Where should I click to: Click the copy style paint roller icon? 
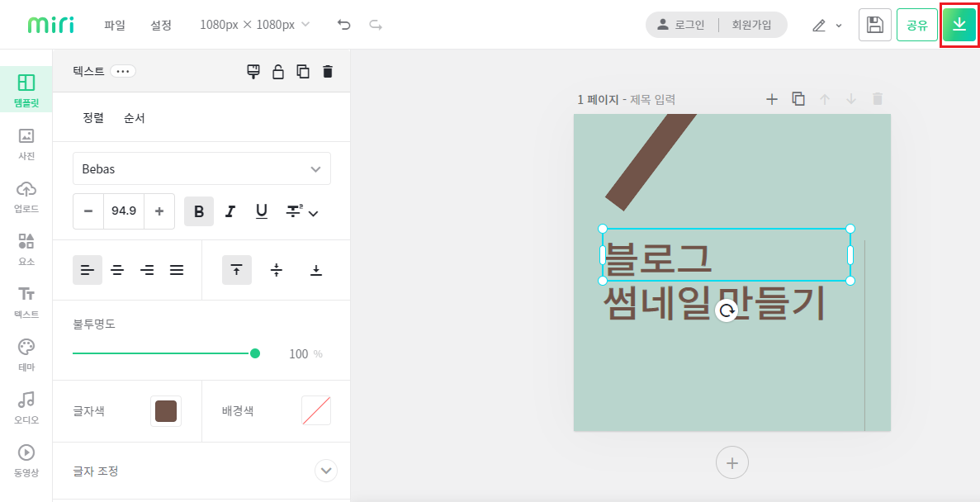click(x=253, y=71)
